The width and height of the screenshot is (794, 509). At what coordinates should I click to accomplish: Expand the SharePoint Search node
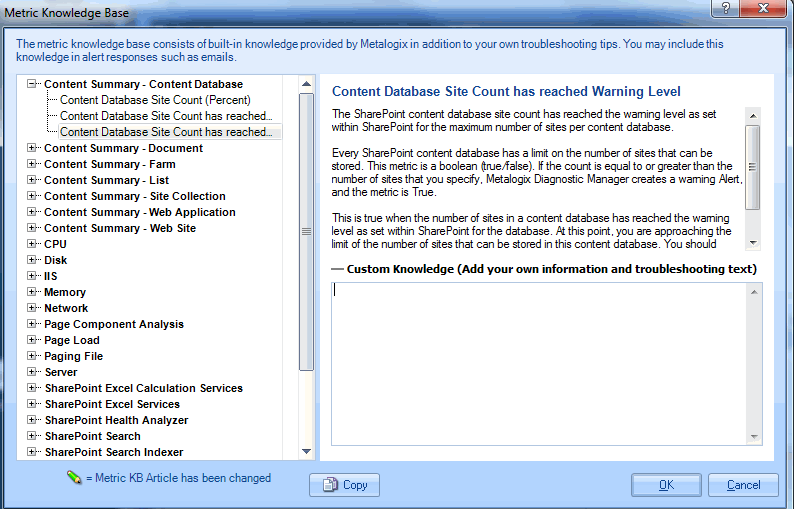(x=31, y=436)
